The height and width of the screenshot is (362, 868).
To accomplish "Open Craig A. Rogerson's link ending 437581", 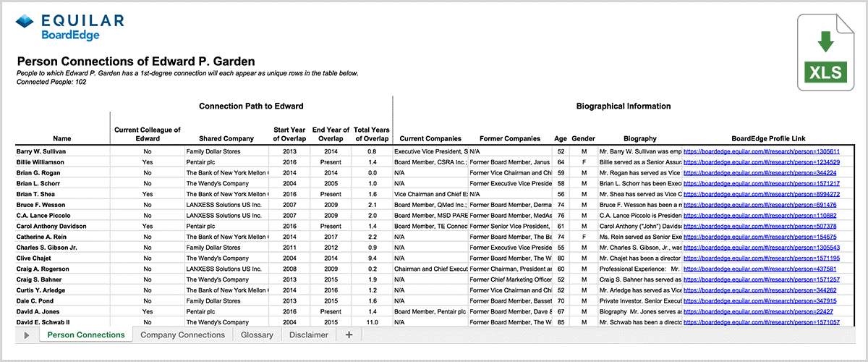I will click(x=759, y=269).
